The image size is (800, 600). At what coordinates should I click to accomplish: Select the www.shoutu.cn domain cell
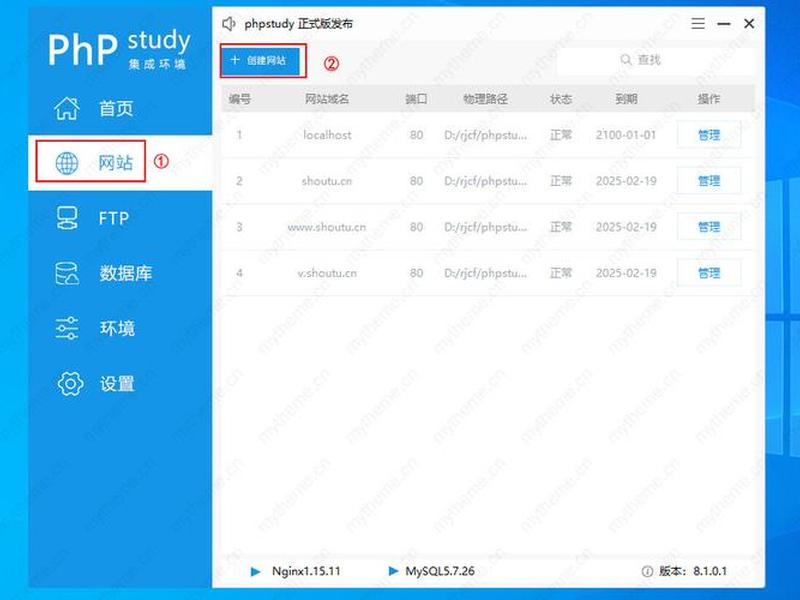[327, 227]
